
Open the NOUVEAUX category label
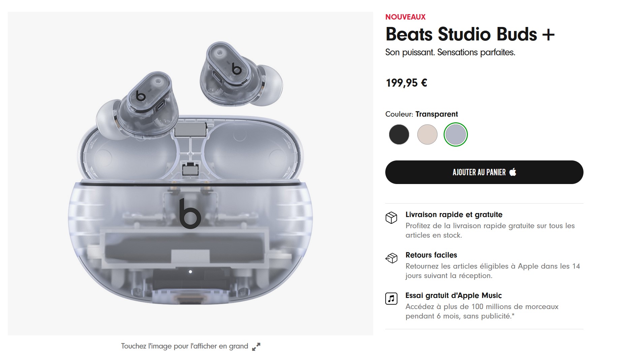click(x=406, y=17)
